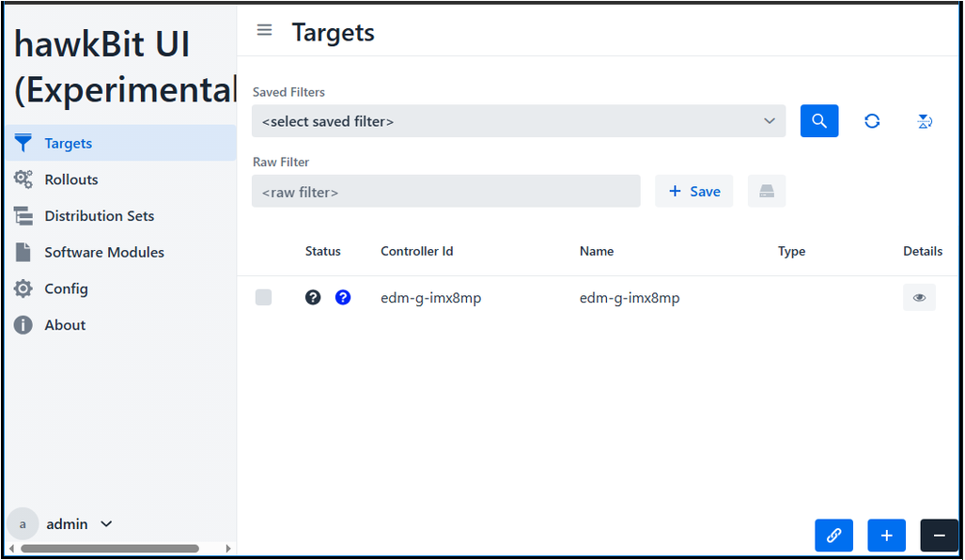Run the saved filter search
The width and height of the screenshot is (965, 560).
pyautogui.click(x=818, y=120)
